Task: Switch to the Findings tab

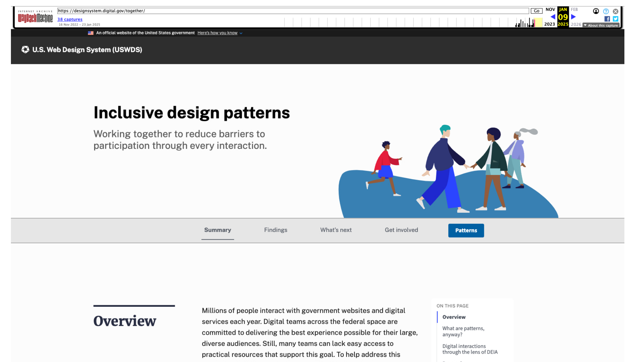Action: (275, 230)
